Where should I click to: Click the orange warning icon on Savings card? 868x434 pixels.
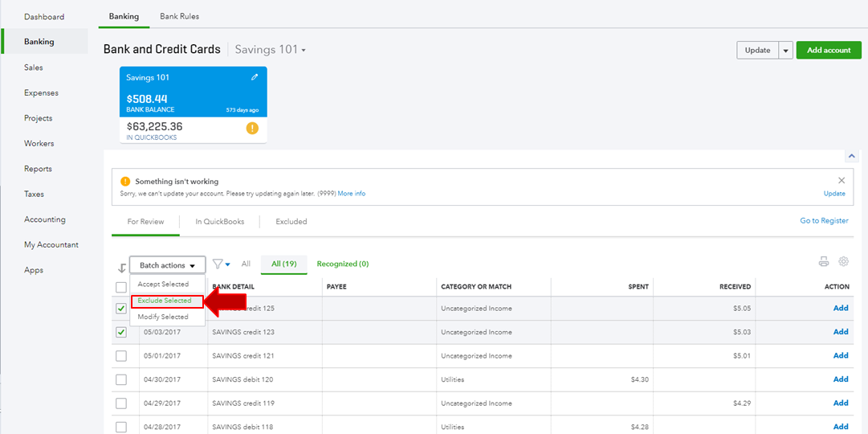252,129
